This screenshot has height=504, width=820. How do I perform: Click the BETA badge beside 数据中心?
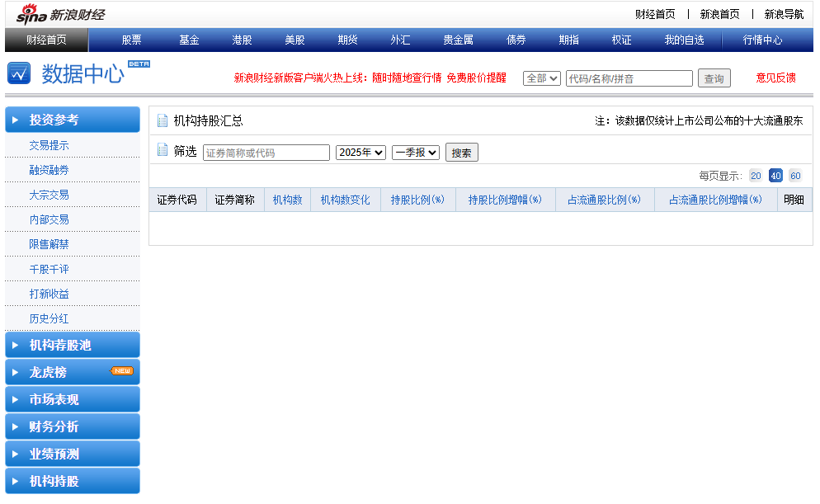139,64
